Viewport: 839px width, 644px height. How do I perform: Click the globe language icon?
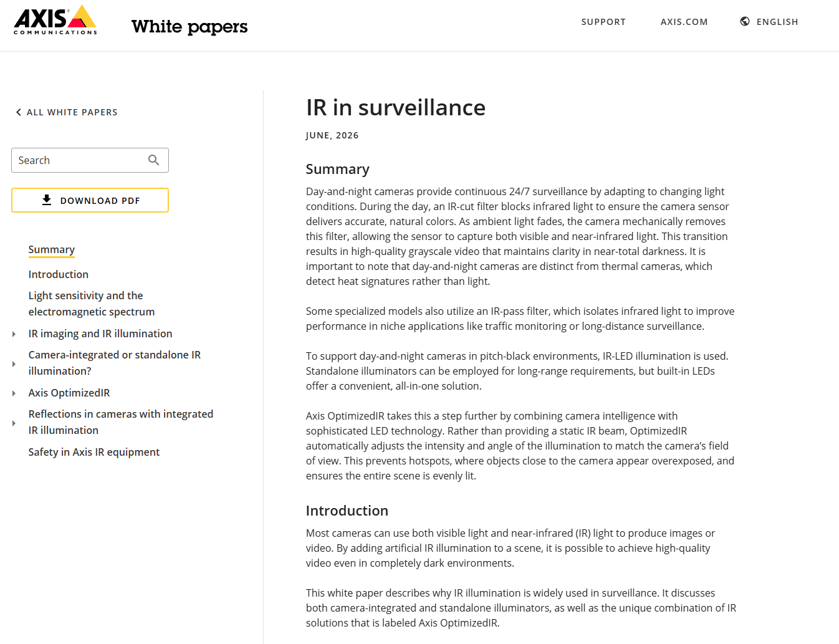click(745, 21)
